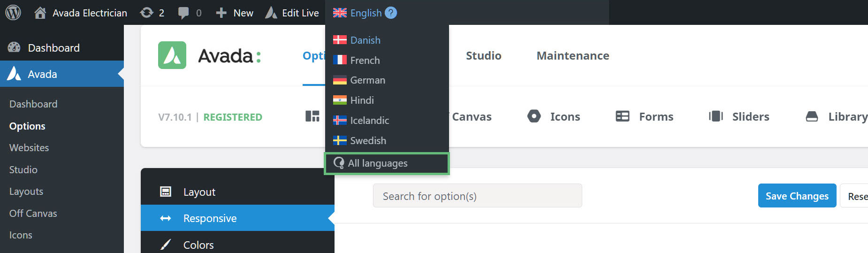Open Studio in the Avada submenu
Screen dimensions: 868x253
tap(23, 169)
